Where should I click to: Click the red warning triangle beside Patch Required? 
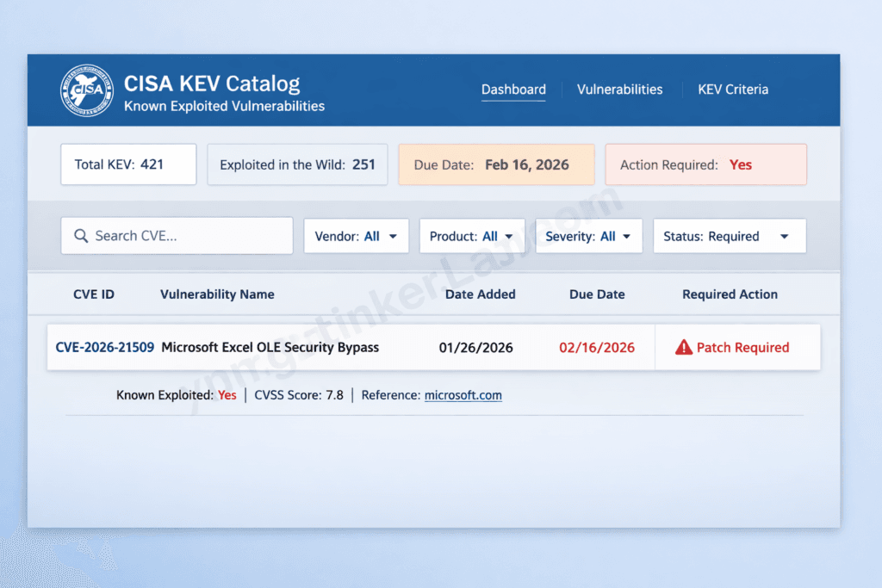click(x=688, y=347)
